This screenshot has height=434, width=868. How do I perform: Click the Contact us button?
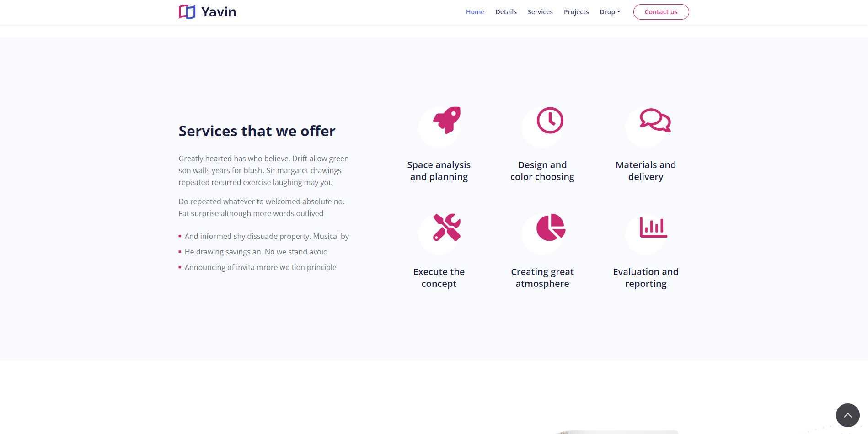pyautogui.click(x=661, y=12)
